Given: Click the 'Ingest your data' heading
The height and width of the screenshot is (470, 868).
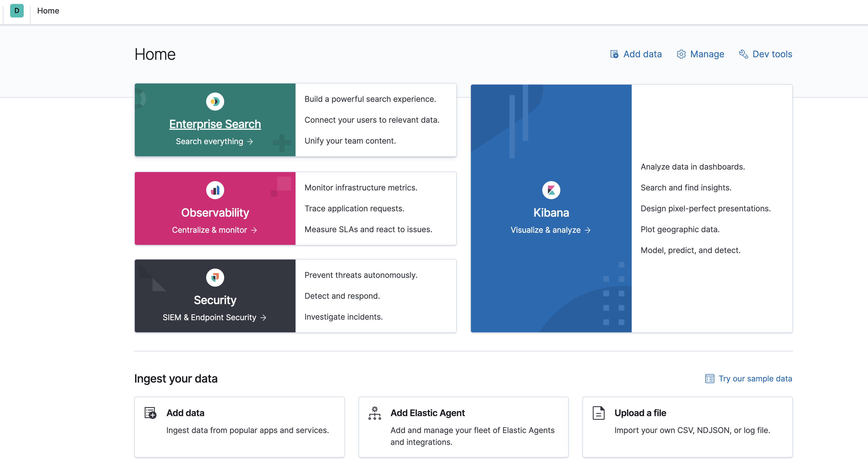Looking at the screenshot, I should 176,379.
